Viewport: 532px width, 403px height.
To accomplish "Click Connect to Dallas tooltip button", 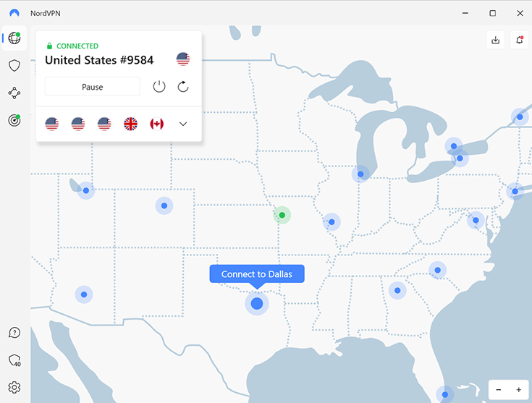I will point(257,274).
